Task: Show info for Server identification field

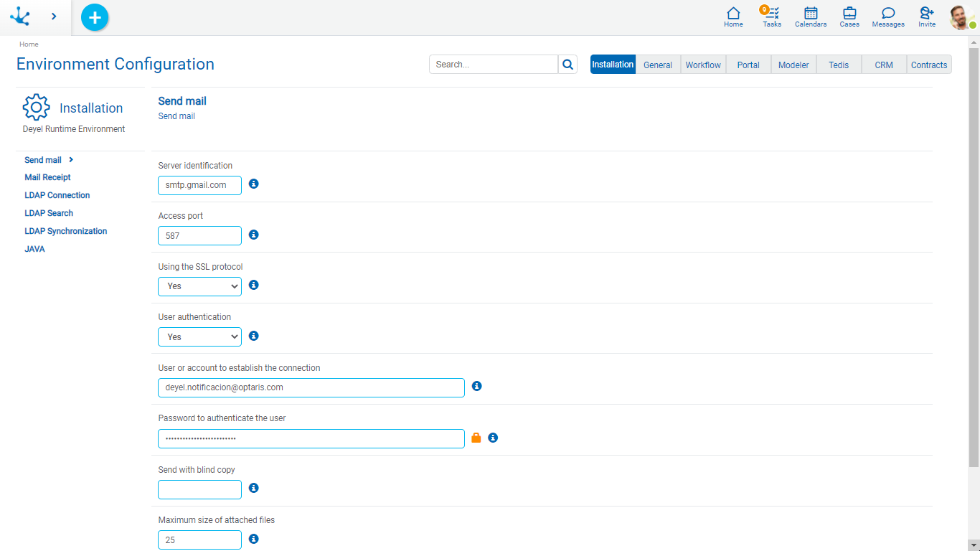Action: (x=254, y=184)
